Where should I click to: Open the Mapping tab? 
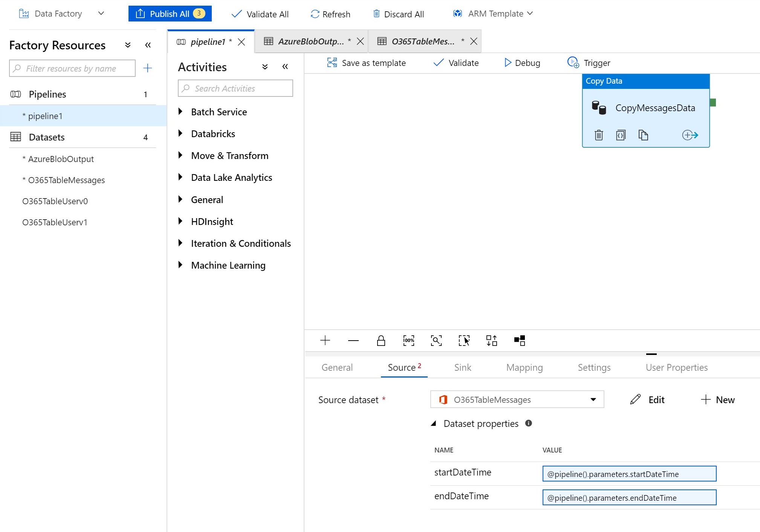coord(524,367)
